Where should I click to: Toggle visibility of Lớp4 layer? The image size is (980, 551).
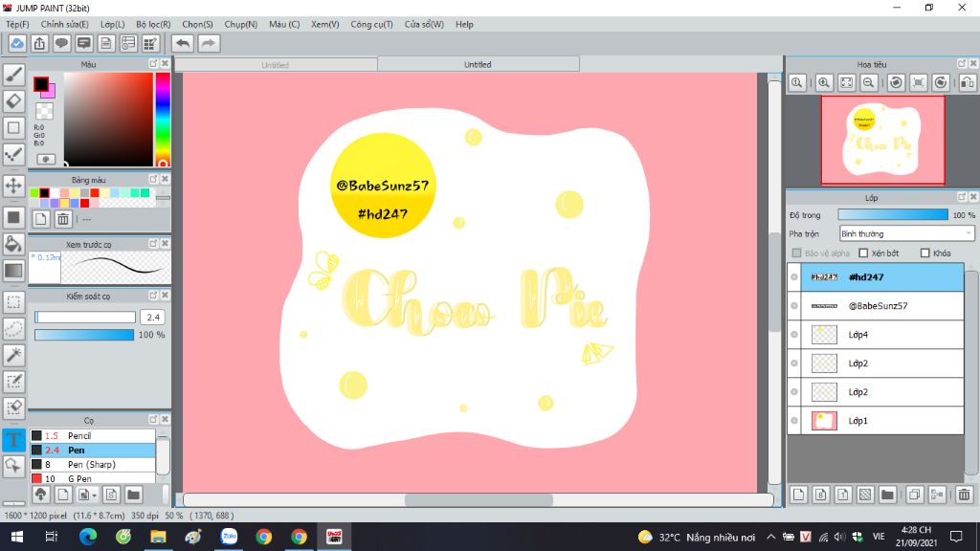pyautogui.click(x=794, y=335)
